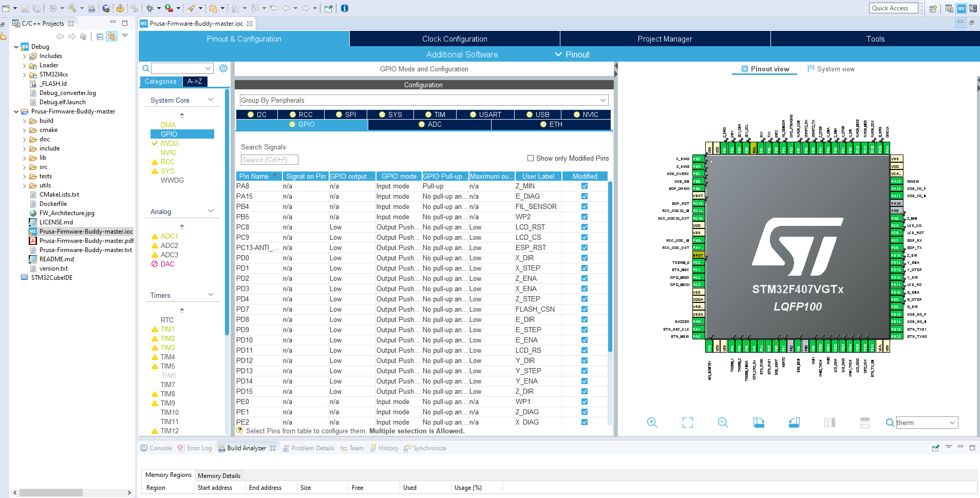Collapse the Timers category
Screen dimensions: 980x498
(x=211, y=295)
